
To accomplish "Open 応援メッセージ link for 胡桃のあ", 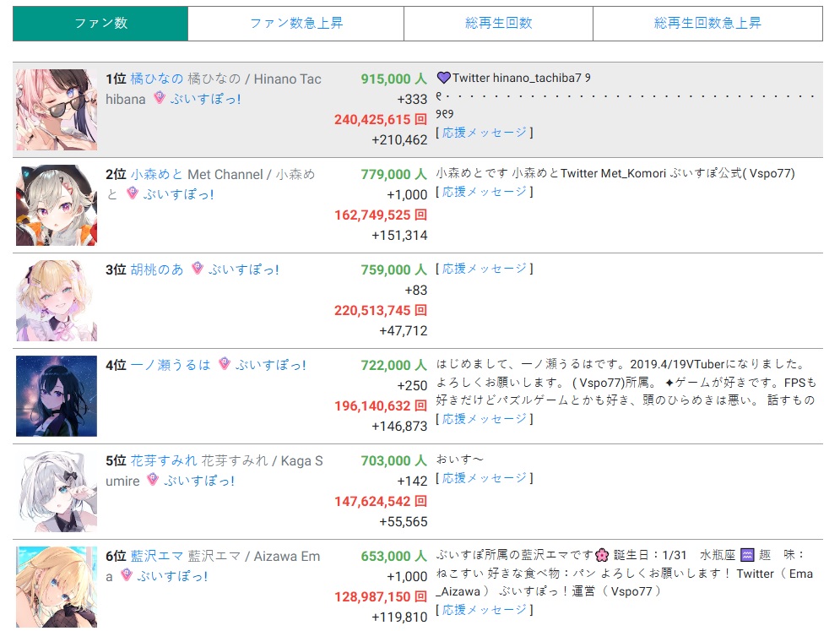I will [485, 269].
